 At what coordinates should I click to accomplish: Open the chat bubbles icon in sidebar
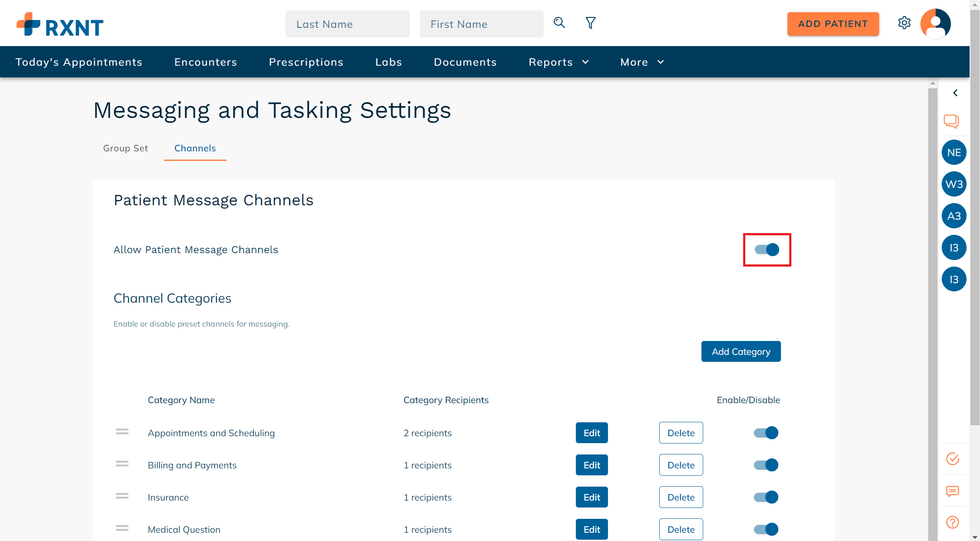pyautogui.click(x=951, y=121)
